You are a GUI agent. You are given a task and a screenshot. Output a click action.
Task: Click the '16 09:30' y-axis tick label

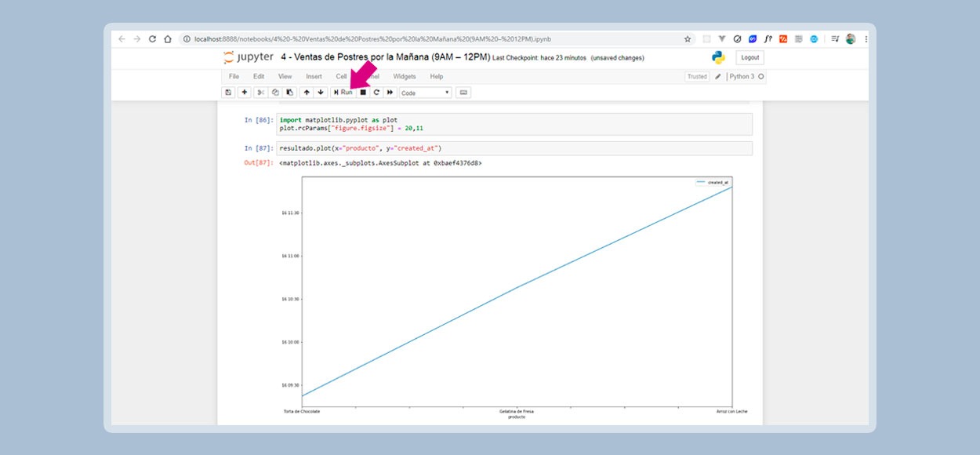[291, 385]
